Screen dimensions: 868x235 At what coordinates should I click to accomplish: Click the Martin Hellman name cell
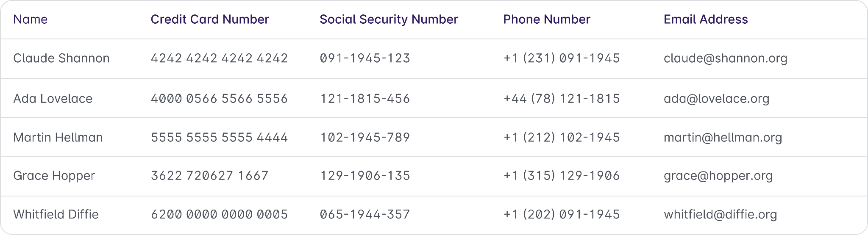click(x=58, y=138)
